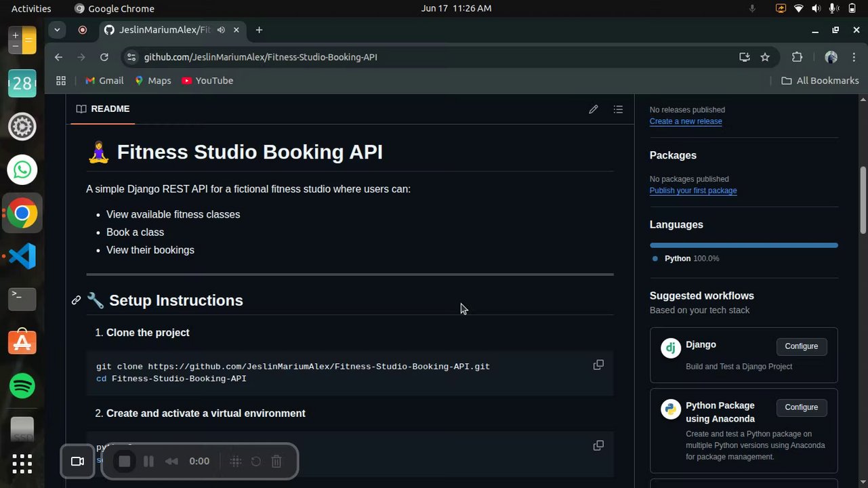Open the Chrome extensions puzzle icon
Image resolution: width=868 pixels, height=488 pixels.
coord(797,57)
